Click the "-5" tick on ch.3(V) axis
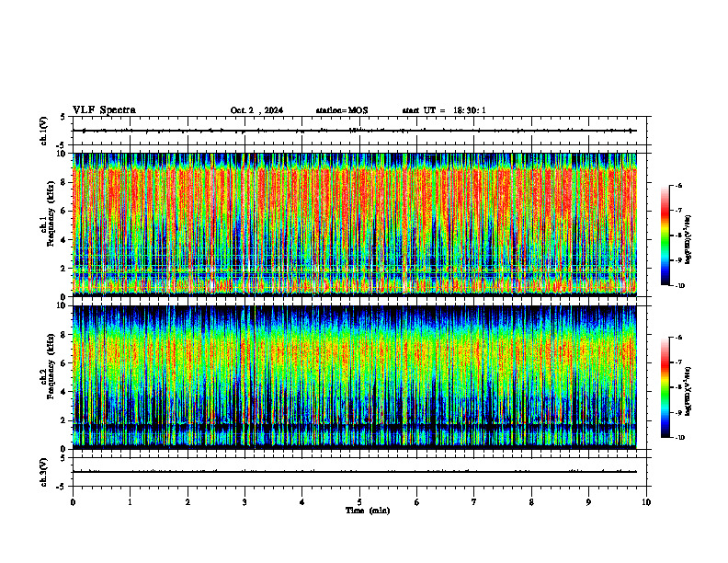This screenshot has width=728, height=563. [x=62, y=487]
